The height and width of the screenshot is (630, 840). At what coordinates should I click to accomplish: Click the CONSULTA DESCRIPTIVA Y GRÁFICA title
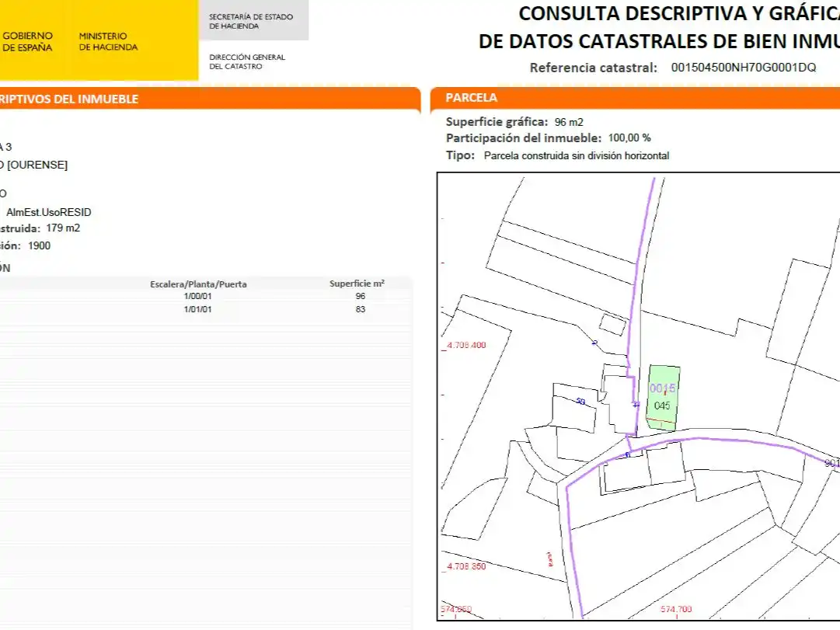click(x=678, y=13)
